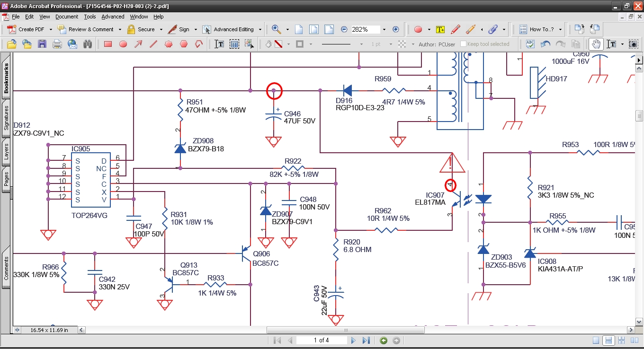Select the Hand tool
The width and height of the screenshot is (644, 349).
coord(596,44)
